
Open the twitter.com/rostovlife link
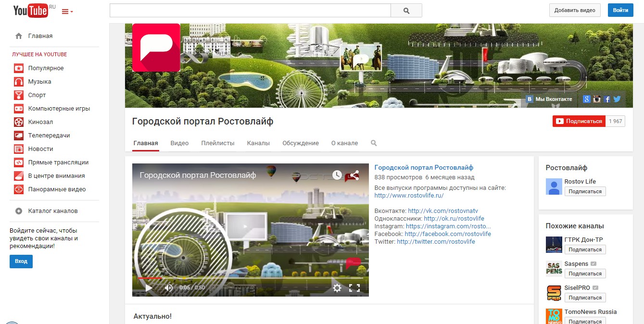point(436,242)
